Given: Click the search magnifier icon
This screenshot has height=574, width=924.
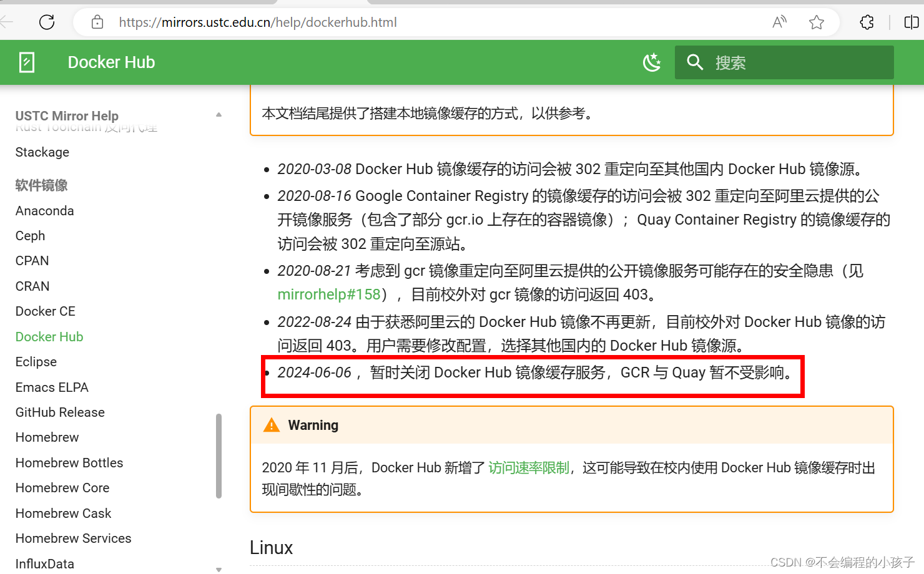Looking at the screenshot, I should click(695, 62).
